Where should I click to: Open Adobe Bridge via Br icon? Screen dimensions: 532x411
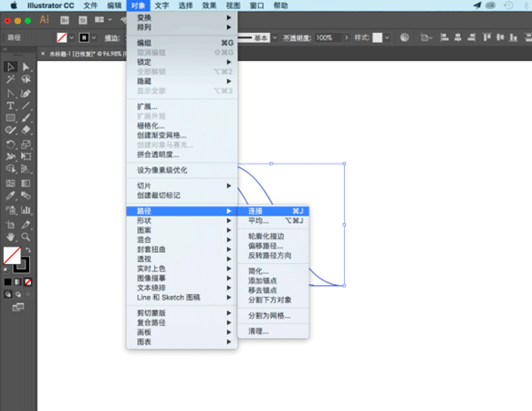tap(65, 20)
